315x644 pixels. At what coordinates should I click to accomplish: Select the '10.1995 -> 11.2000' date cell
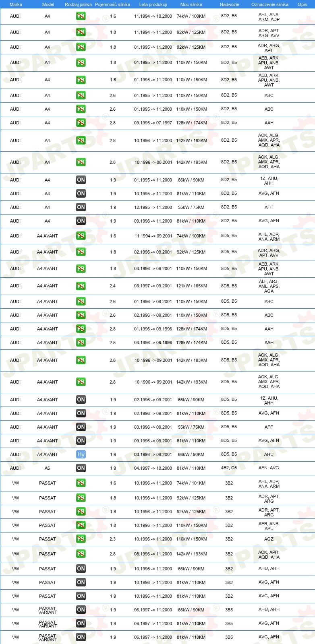coord(153,194)
